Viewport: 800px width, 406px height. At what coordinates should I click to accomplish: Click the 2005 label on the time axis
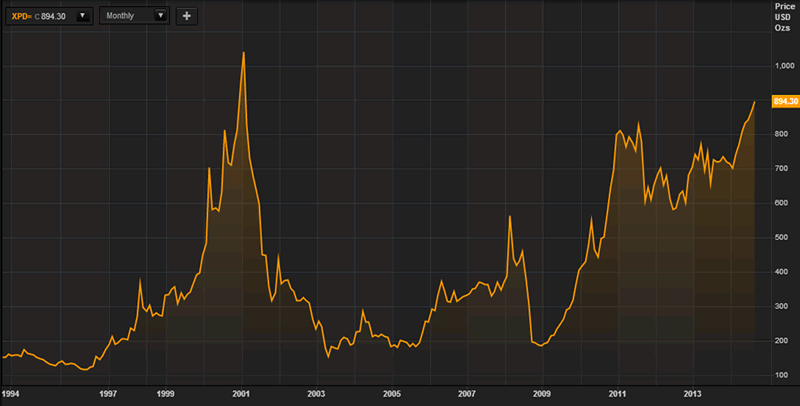(x=391, y=393)
